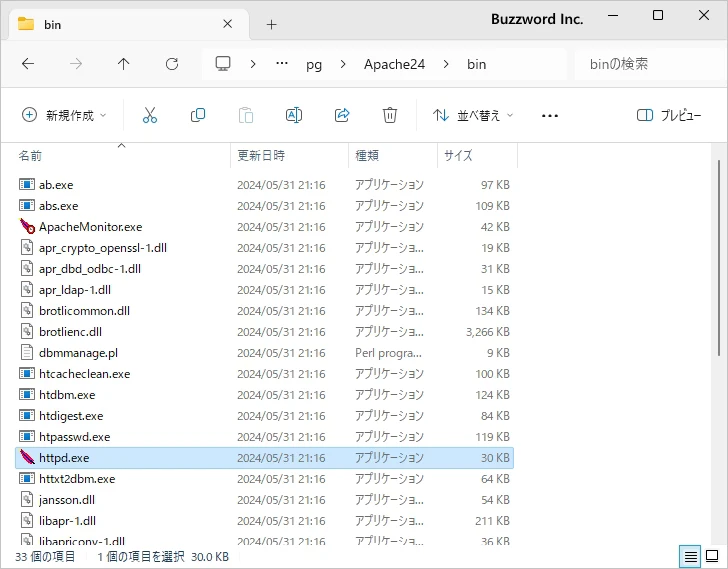Click Apache24 in the address breadcrumb
Viewport: 728px width, 569px height.
pos(394,64)
